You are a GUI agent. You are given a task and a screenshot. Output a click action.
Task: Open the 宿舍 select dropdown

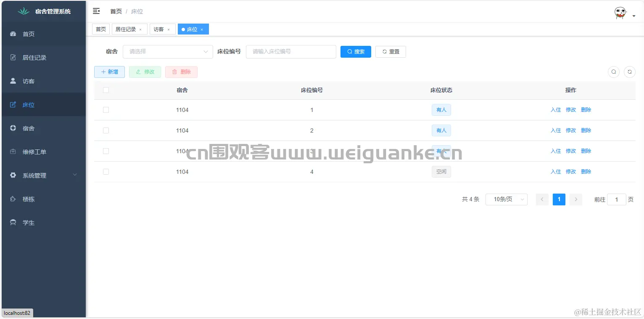168,52
